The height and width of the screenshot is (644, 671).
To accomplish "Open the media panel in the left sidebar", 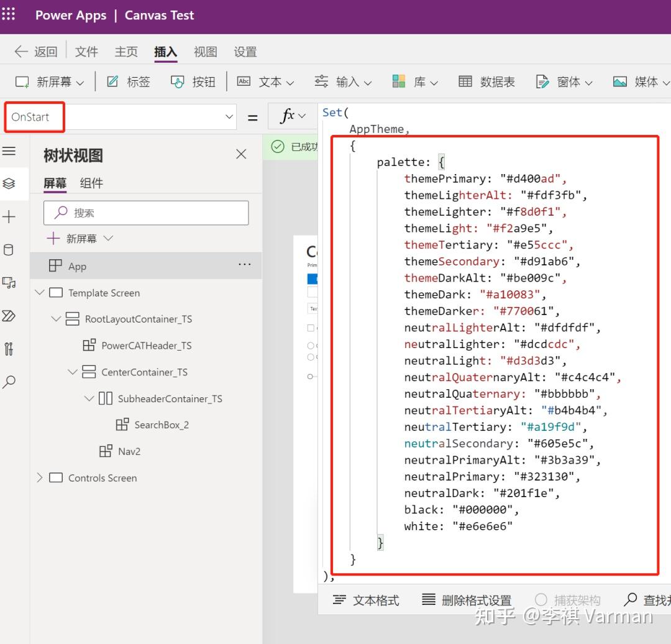I will click(x=9, y=283).
